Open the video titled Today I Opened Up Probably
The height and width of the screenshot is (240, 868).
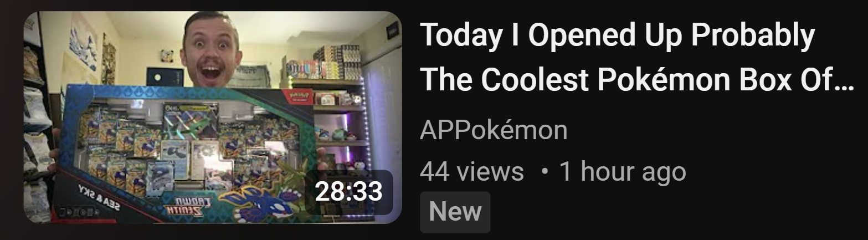[x=636, y=58]
